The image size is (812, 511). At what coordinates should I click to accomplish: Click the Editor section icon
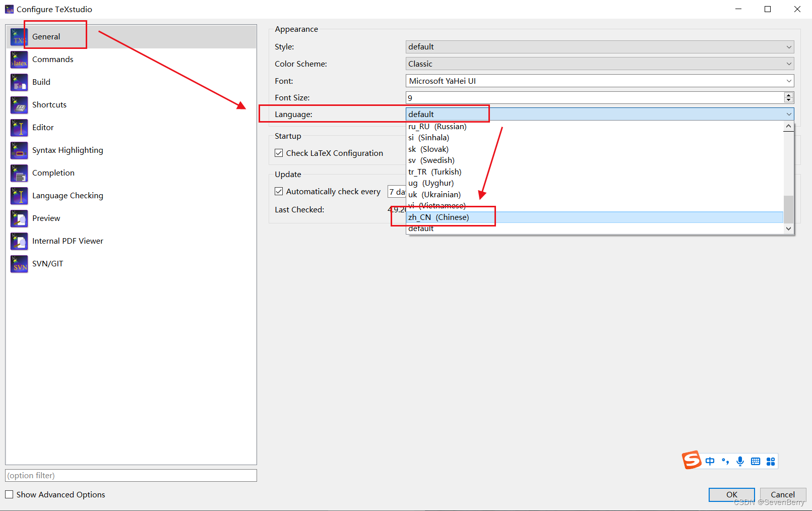coord(19,128)
